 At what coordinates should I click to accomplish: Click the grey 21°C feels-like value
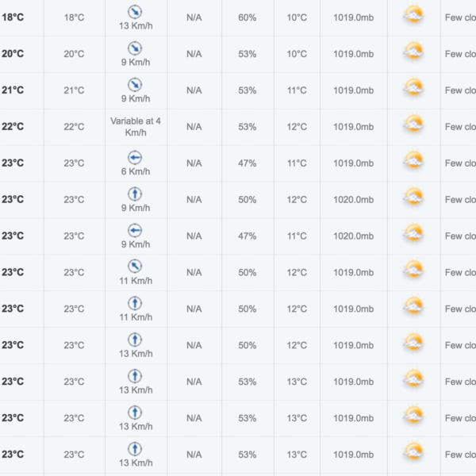74,90
